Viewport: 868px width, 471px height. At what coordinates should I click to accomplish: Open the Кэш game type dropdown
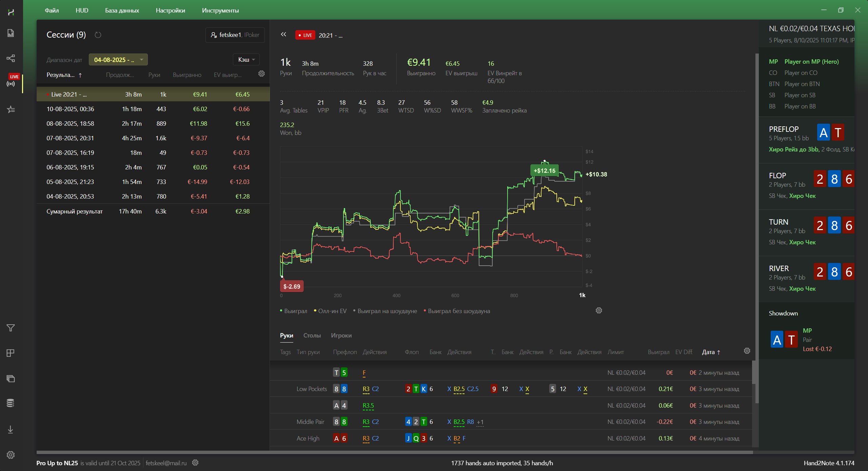[246, 60]
